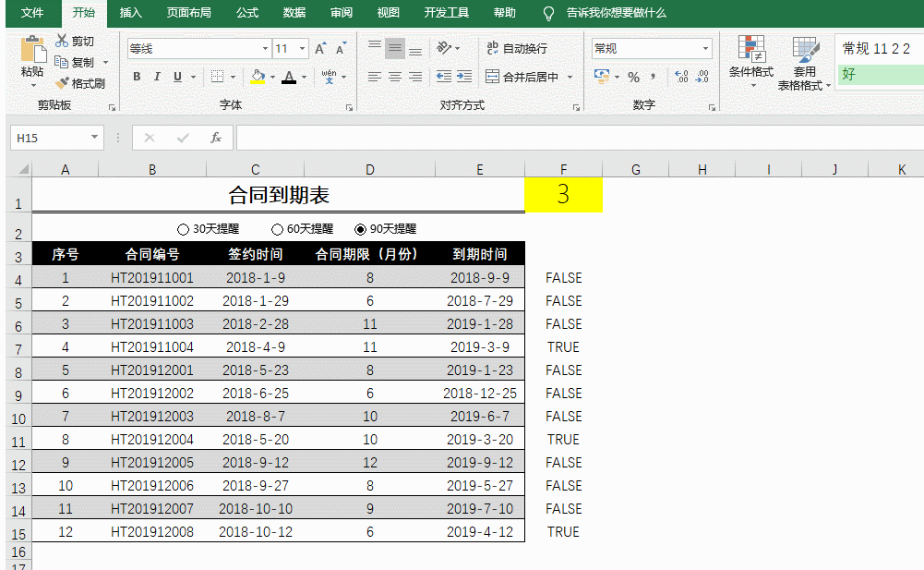
Task: Open the 公式 ribbon tab
Action: pyautogui.click(x=246, y=13)
